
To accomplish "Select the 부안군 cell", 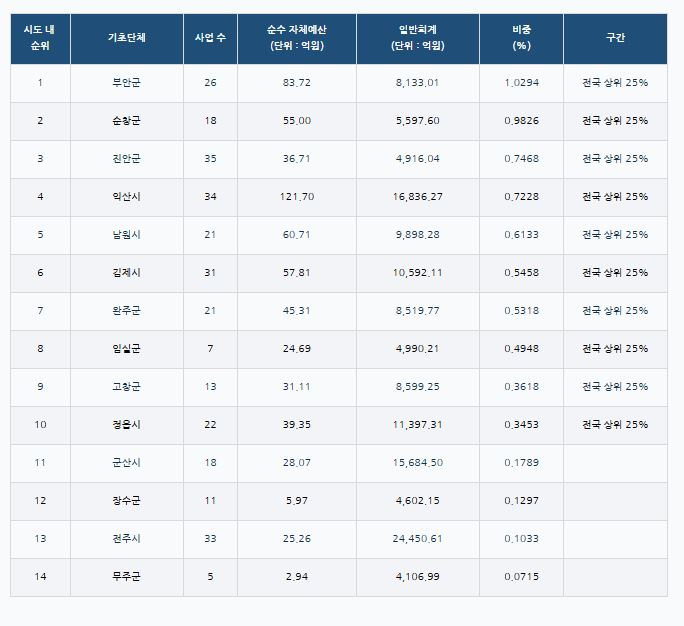I will tap(127, 83).
